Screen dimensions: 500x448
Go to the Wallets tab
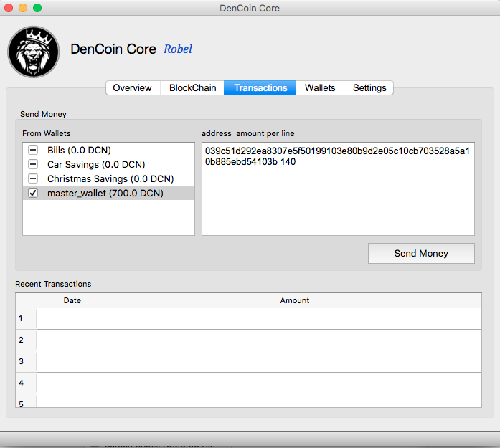(320, 88)
